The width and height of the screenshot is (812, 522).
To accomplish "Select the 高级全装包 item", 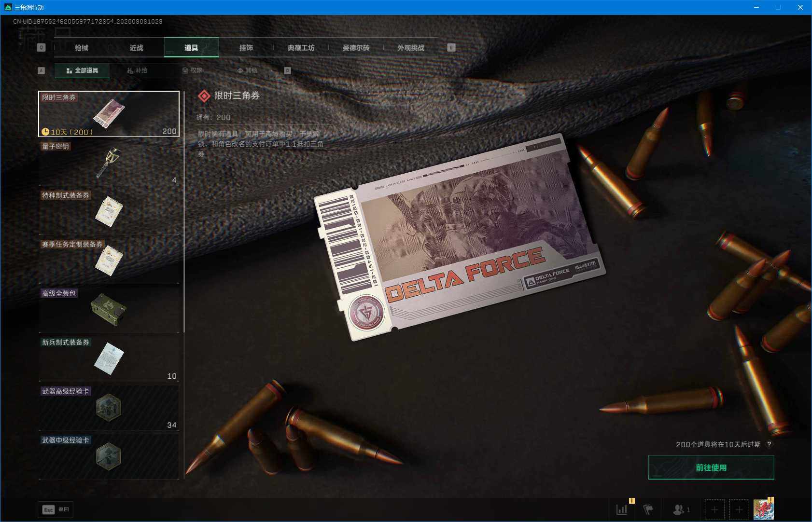I will coord(109,310).
